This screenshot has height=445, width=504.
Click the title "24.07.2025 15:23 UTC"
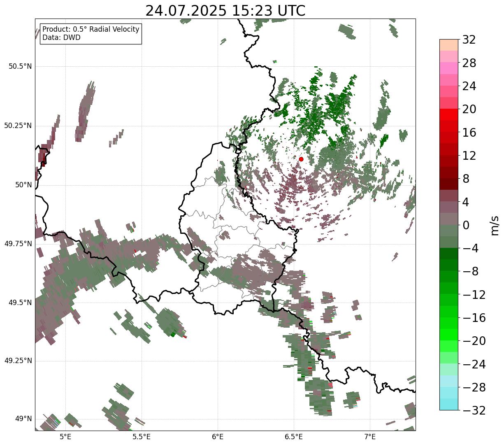click(225, 11)
